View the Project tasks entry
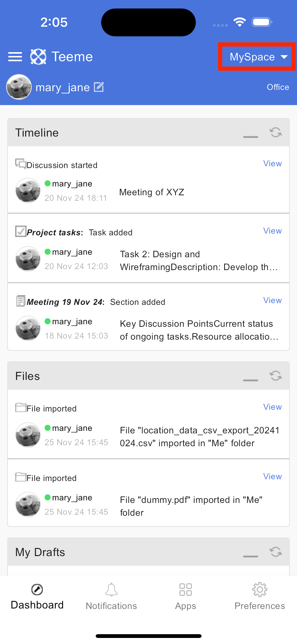Screen dimensions: 297x644 [272, 231]
